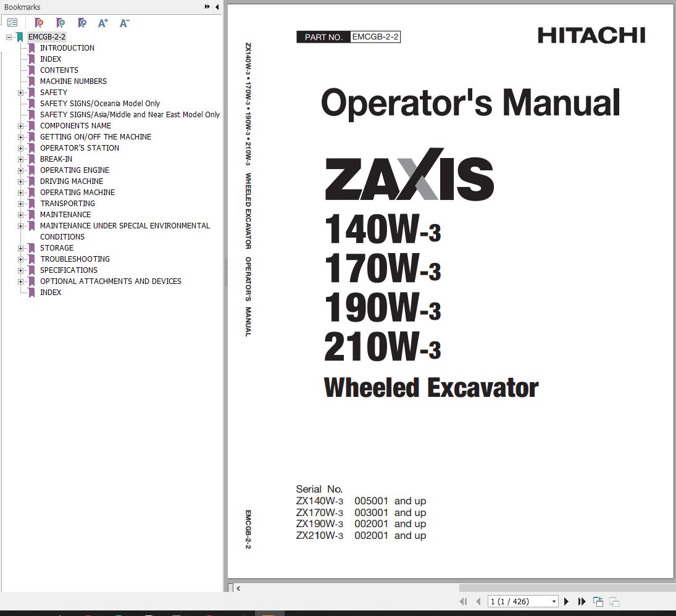Select the TROUBLESHOOTING bookmark label
Screen dimensions: 676x616
(x=75, y=259)
